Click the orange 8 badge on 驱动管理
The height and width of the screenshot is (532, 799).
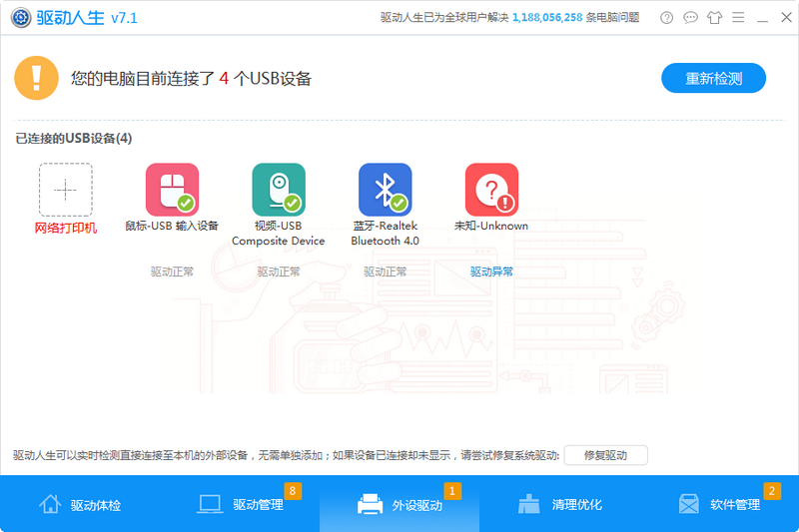pyautogui.click(x=293, y=491)
